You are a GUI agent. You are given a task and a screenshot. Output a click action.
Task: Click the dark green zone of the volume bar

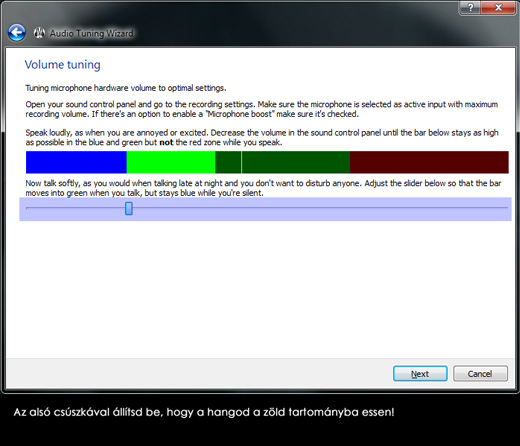point(295,162)
